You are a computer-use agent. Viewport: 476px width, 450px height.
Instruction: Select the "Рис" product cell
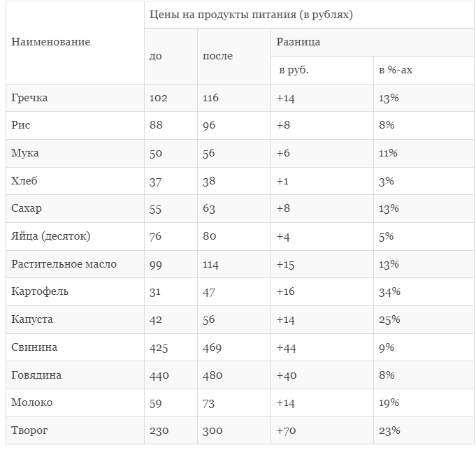click(21, 125)
